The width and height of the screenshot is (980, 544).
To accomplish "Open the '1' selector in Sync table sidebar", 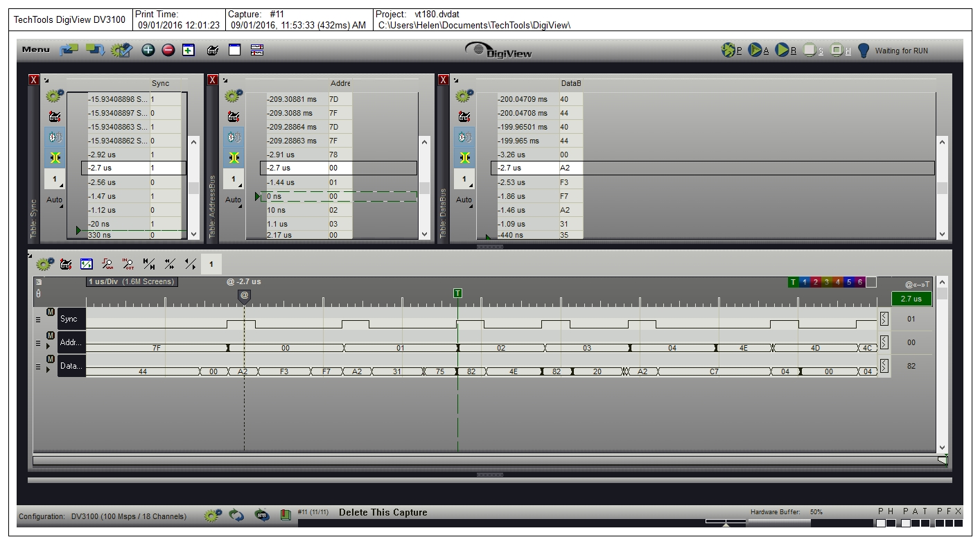I will tap(54, 179).
